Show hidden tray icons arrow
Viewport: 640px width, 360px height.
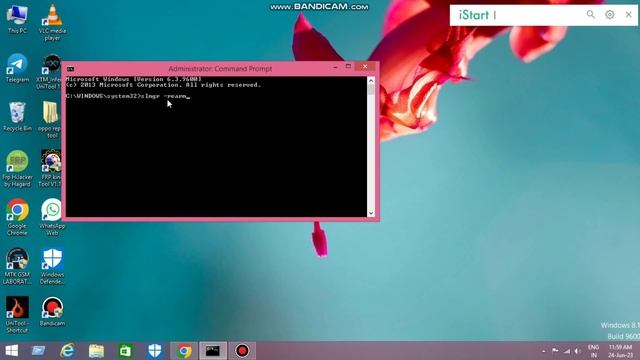pos(543,351)
